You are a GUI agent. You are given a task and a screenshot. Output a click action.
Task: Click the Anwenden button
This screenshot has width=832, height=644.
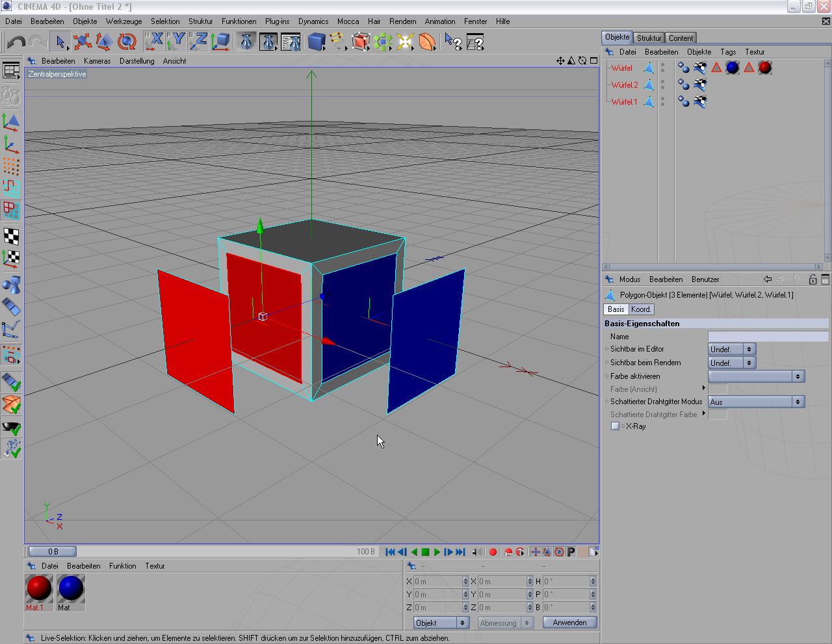click(569, 623)
